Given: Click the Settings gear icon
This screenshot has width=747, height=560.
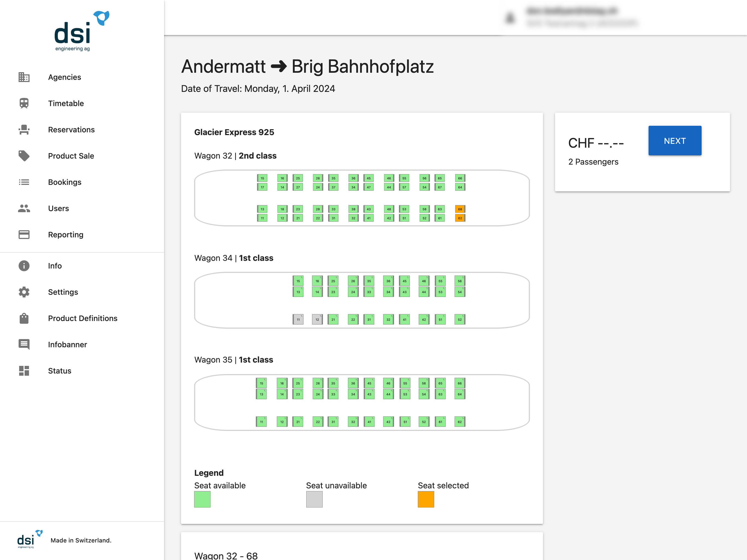Looking at the screenshot, I should (x=24, y=292).
